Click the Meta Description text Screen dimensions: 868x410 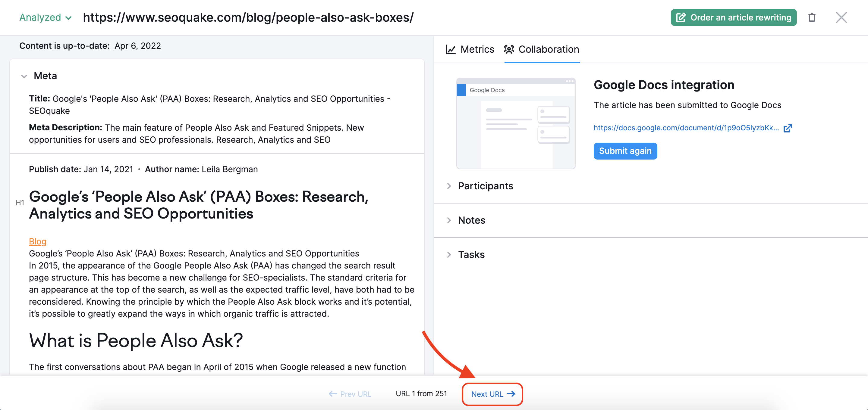(x=197, y=134)
